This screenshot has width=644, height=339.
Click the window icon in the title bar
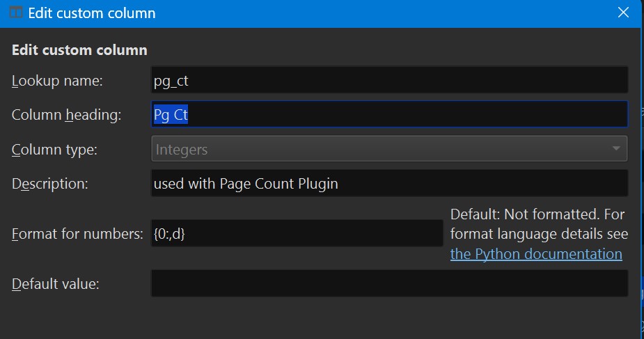click(14, 13)
